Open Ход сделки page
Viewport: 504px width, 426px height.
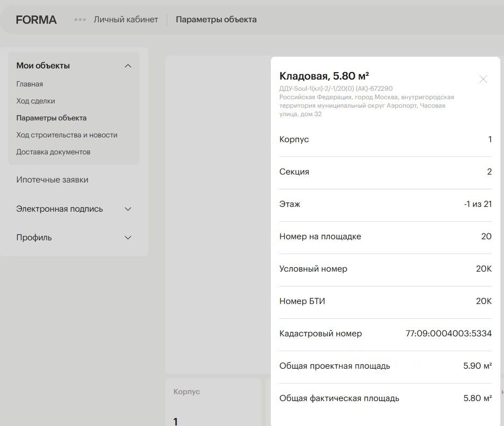[x=36, y=101]
